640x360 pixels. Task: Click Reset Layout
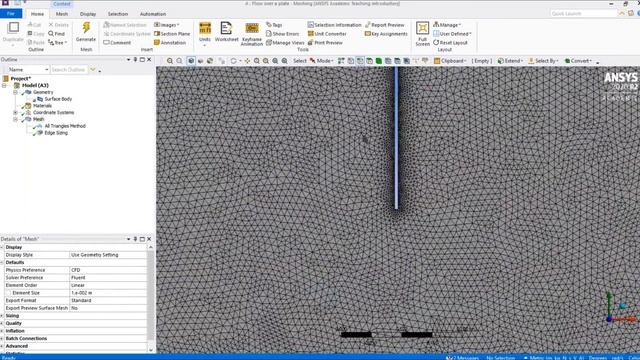click(x=450, y=42)
